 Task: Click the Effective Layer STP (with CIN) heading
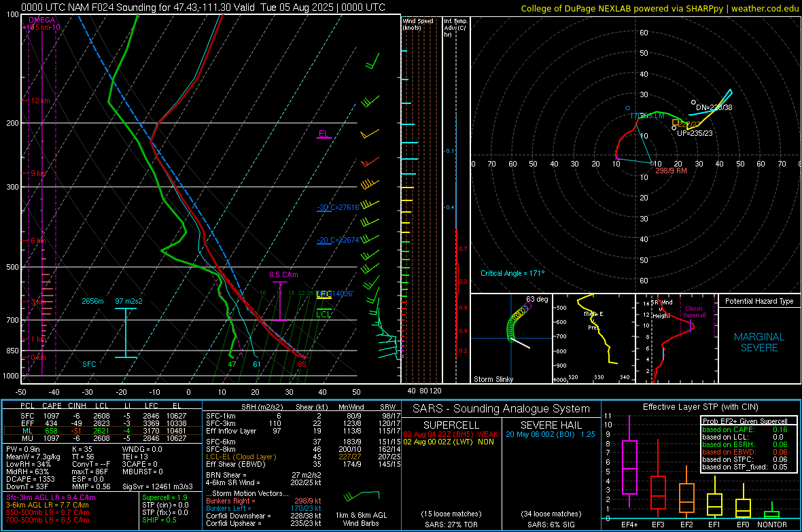(x=700, y=407)
